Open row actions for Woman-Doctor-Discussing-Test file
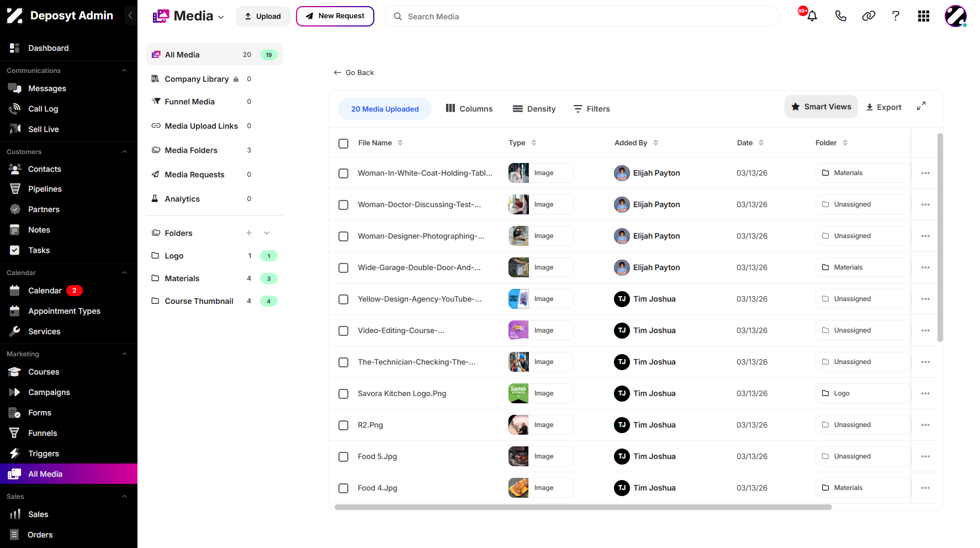The width and height of the screenshot is (980, 548). (x=925, y=204)
